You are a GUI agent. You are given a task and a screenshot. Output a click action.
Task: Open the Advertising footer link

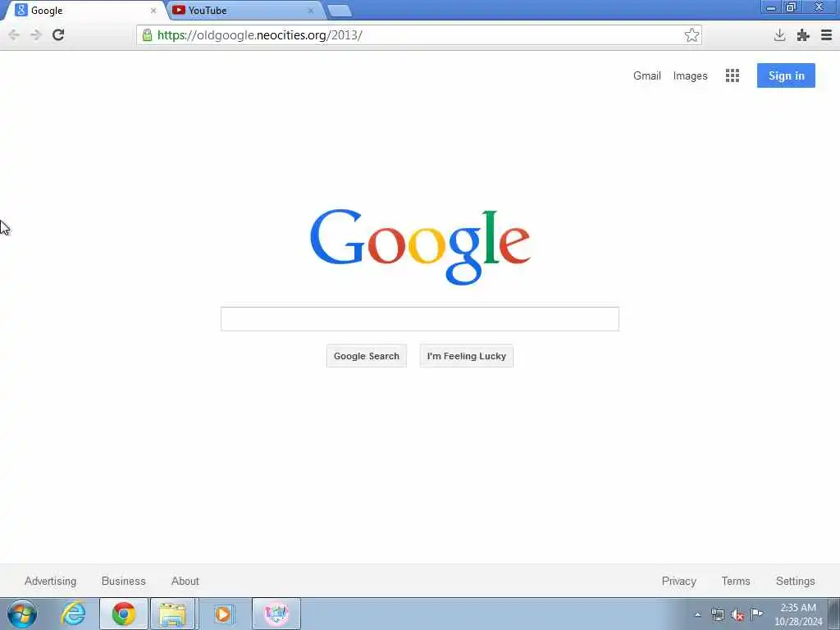(x=50, y=582)
